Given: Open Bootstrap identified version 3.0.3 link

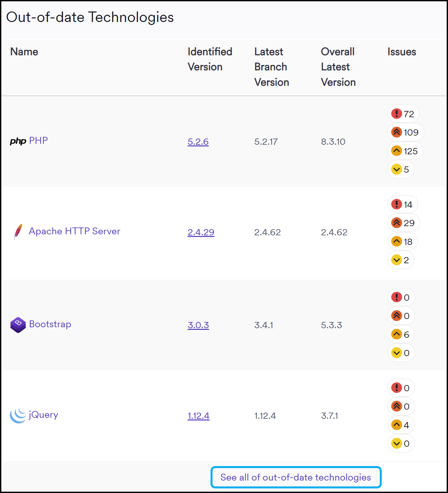Looking at the screenshot, I should [198, 325].
